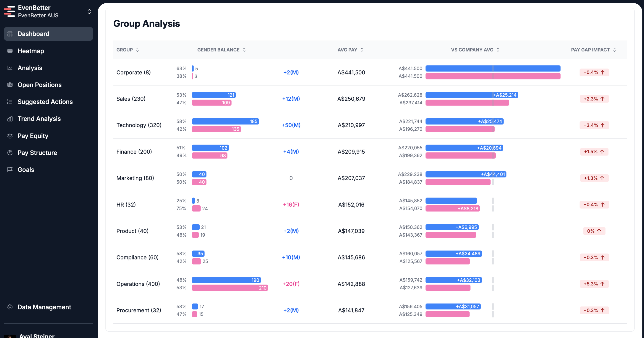Click the Heatmap sidebar icon
The height and width of the screenshot is (338, 644).
tap(10, 51)
